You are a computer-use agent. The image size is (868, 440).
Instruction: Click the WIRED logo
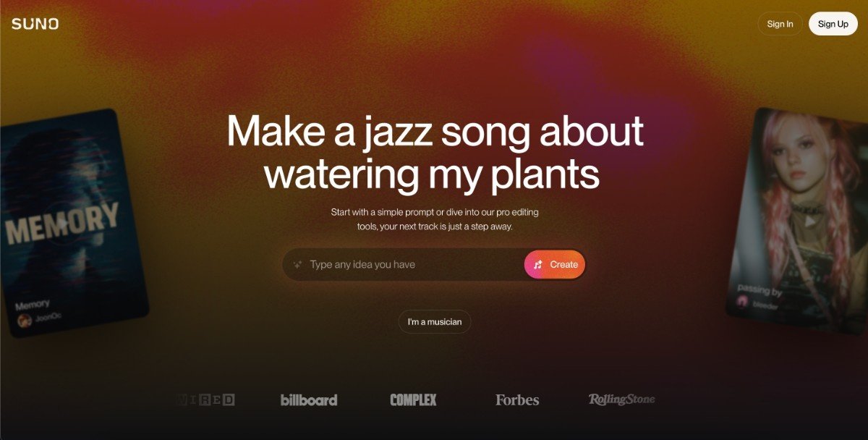[205, 399]
